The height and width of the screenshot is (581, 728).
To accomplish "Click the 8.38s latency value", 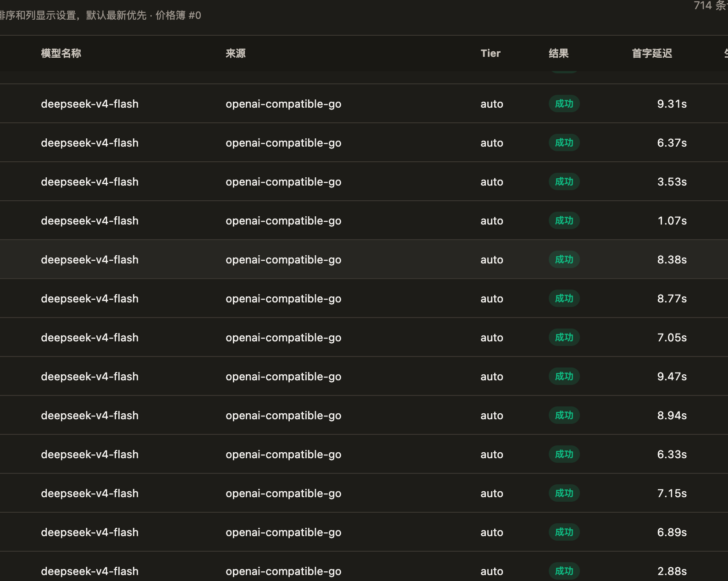I will pos(672,260).
